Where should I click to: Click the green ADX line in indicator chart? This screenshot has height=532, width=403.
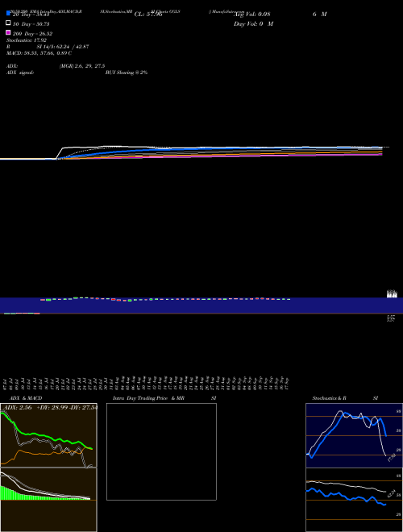tap(44, 437)
